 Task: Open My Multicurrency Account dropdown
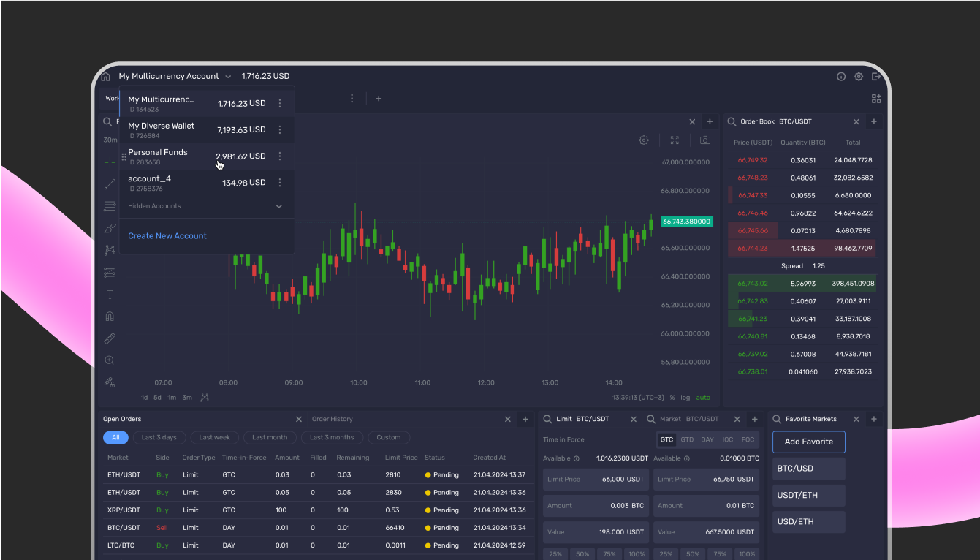(175, 76)
